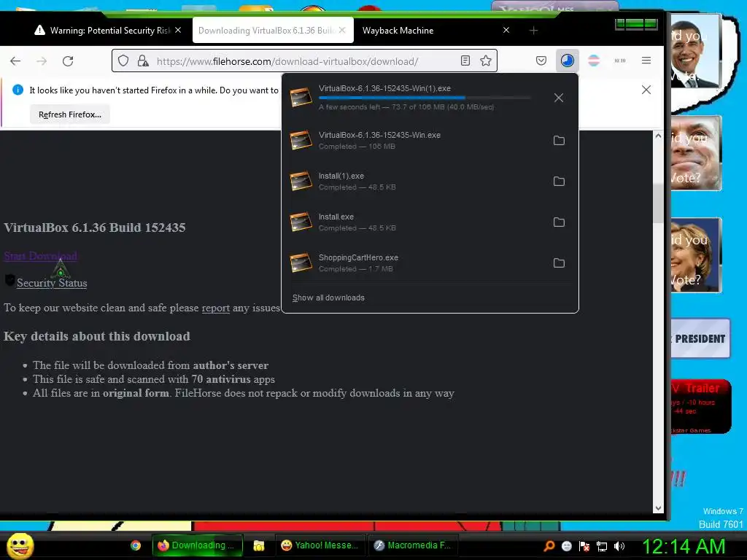Open containing folder for Install.exe
Screen dimensions: 747x560
point(559,222)
